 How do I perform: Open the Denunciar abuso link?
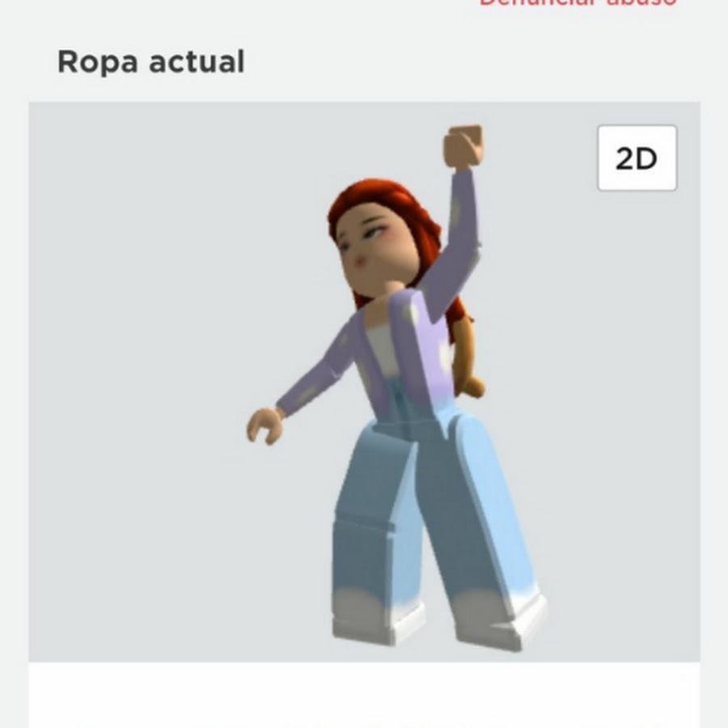tap(577, 2)
